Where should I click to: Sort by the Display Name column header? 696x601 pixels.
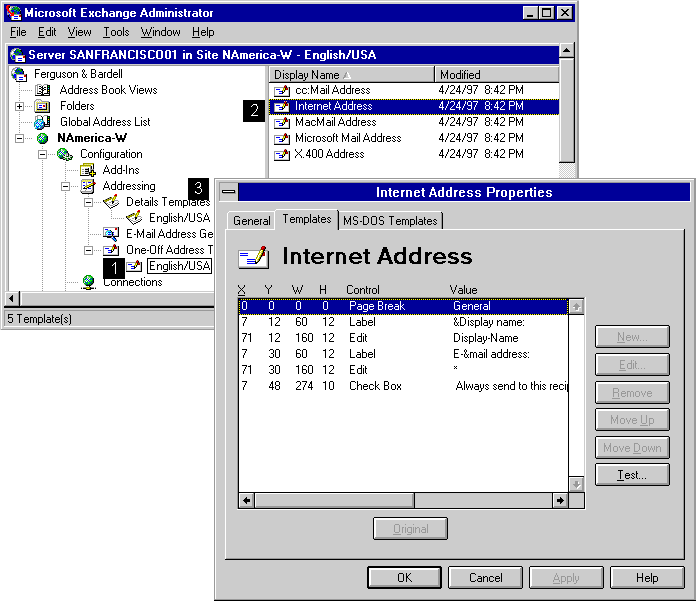click(x=352, y=75)
